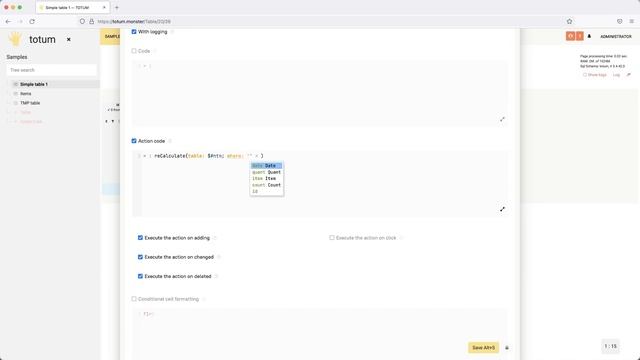The width and height of the screenshot is (640, 360).
Task: Expand the Code editor to fullscreen
Action: coord(502,119)
